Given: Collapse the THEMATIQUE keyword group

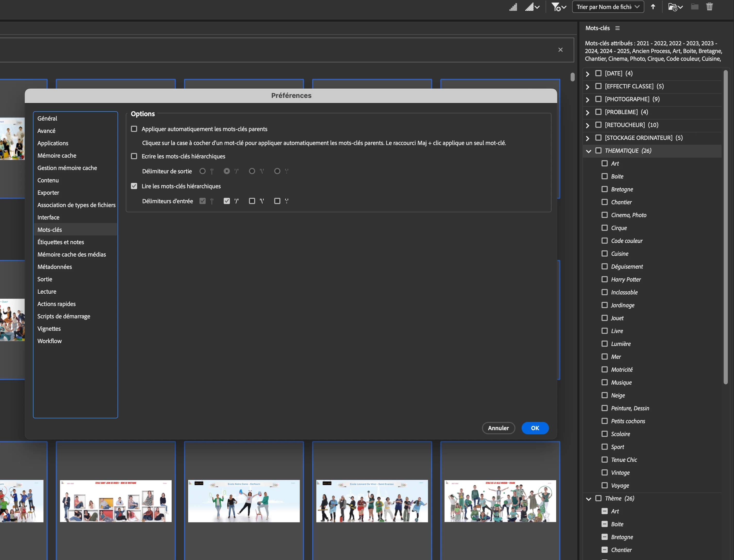Looking at the screenshot, I should (x=588, y=151).
